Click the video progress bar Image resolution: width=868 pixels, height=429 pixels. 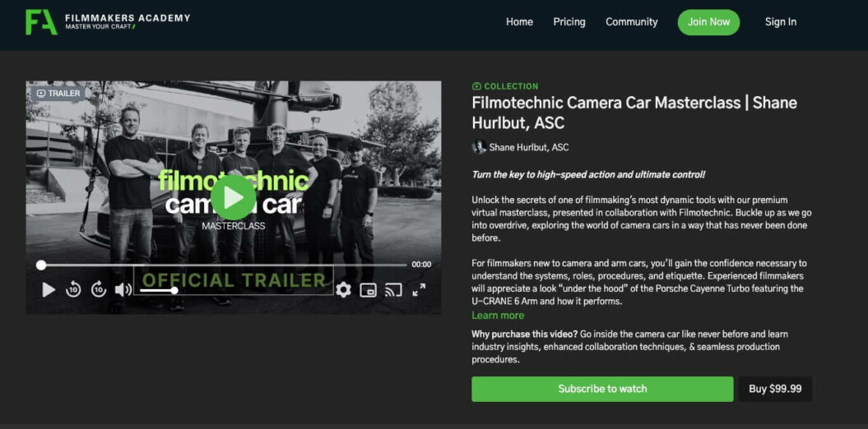[224, 265]
